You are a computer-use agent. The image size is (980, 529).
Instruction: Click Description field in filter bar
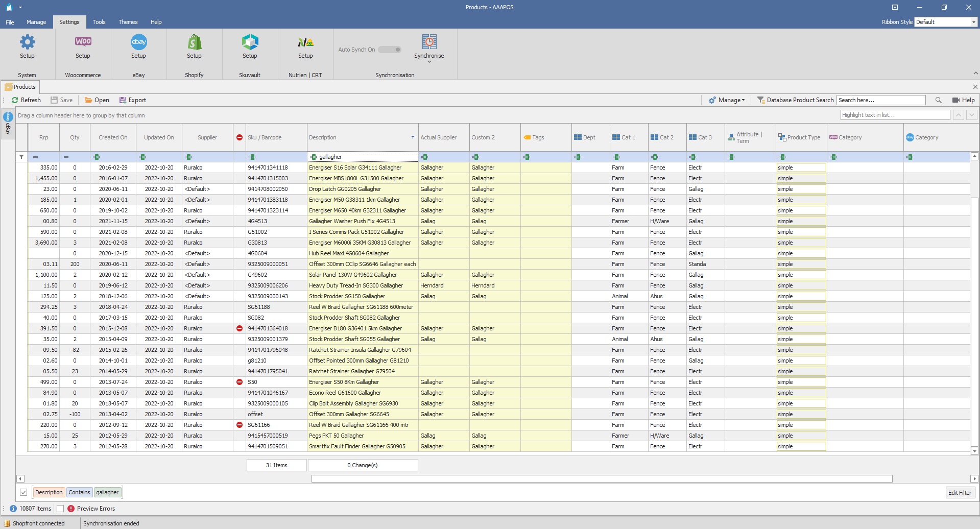click(x=49, y=492)
